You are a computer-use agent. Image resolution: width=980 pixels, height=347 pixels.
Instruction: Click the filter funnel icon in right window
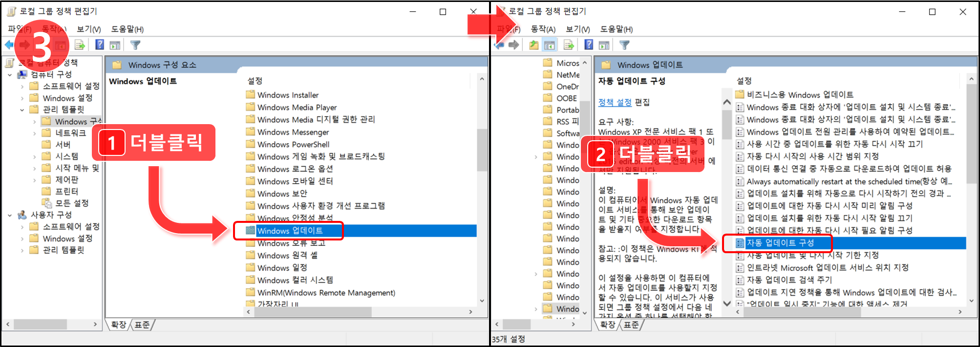pyautogui.click(x=624, y=45)
